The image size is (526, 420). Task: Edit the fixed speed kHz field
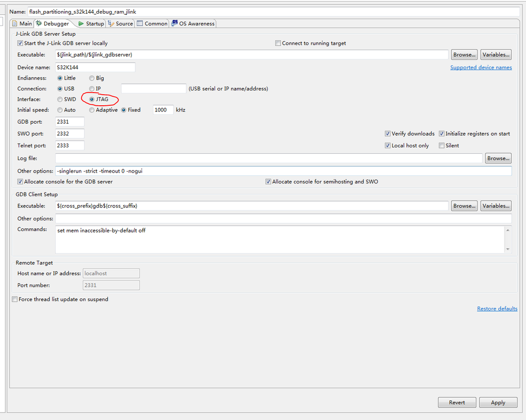[x=163, y=110]
